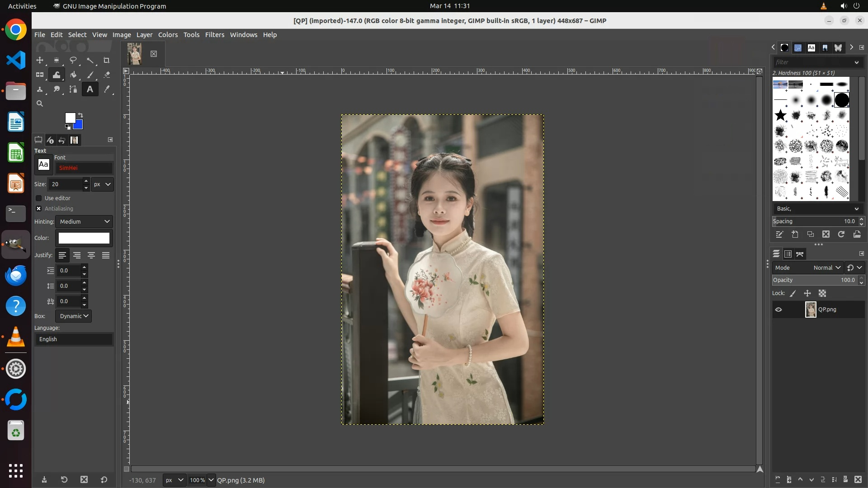868x488 pixels.
Task: Select the Eraser tool
Action: click(107, 75)
